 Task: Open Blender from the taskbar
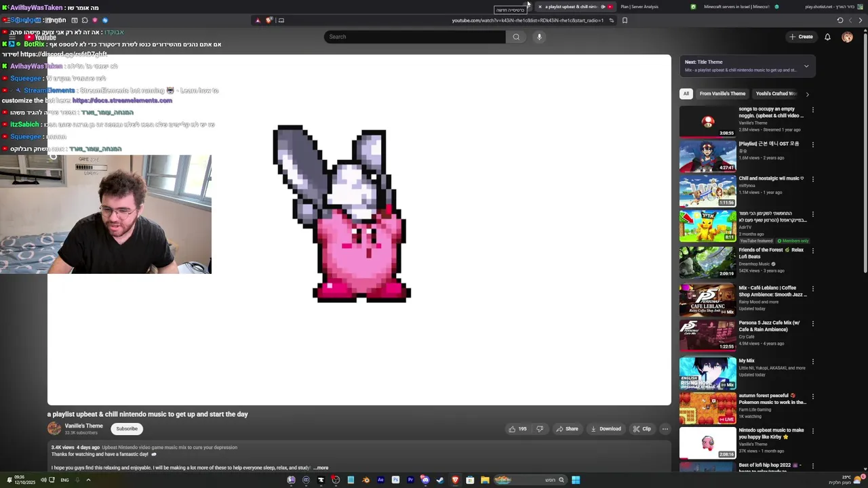[366, 480]
